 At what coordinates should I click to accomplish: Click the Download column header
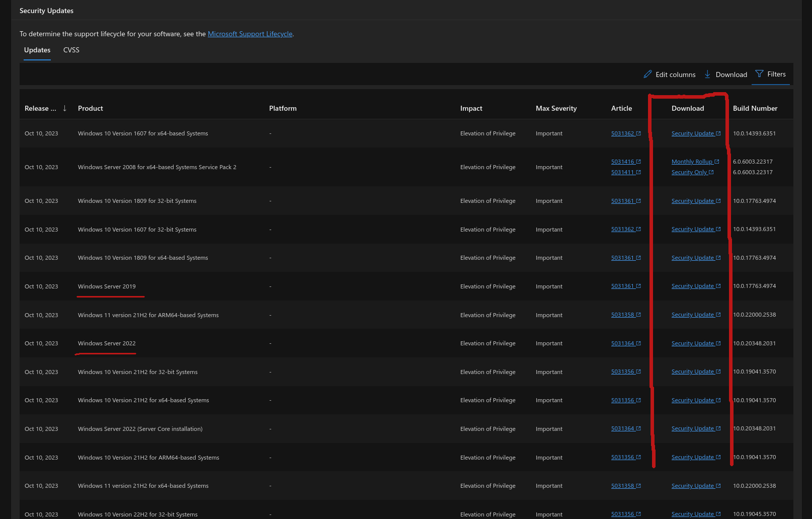688,108
